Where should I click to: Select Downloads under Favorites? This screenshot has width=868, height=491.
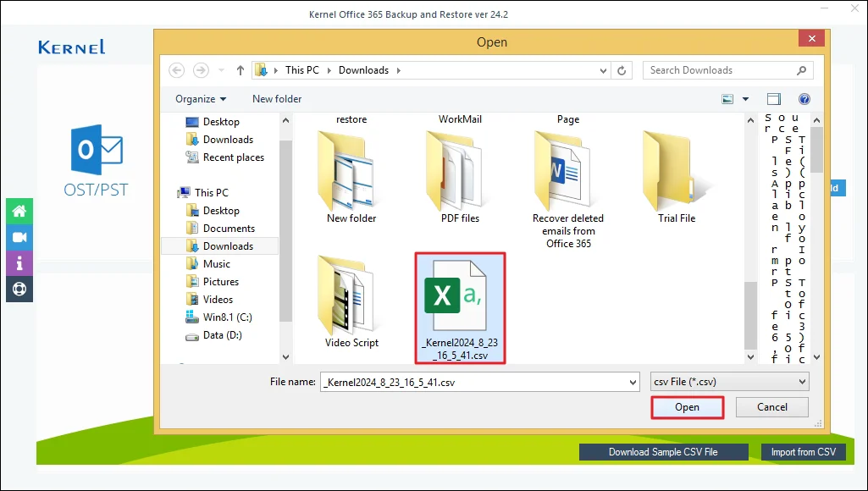(x=220, y=140)
